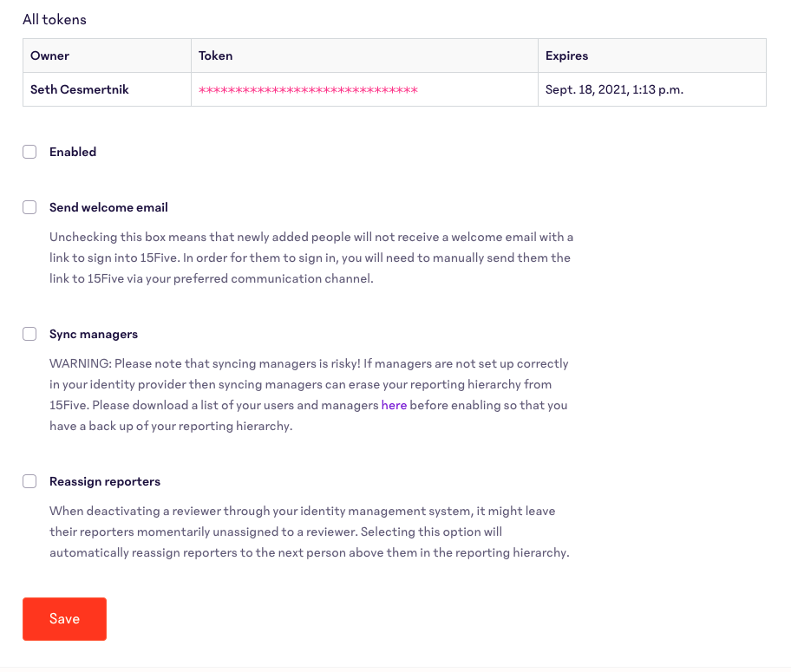Click the "Enabled" label text
Viewport: 791px width, 672px height.
(73, 152)
